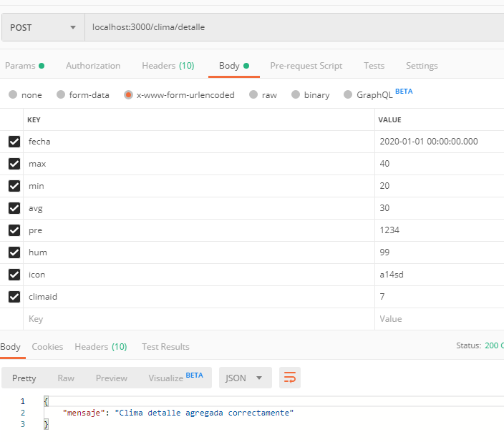The image size is (504, 442).
Task: Show the Raw response view
Action: [66, 378]
